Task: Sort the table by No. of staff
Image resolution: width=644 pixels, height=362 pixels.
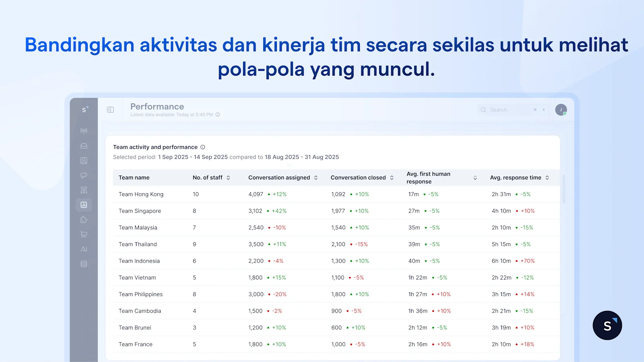Action: 228,177
